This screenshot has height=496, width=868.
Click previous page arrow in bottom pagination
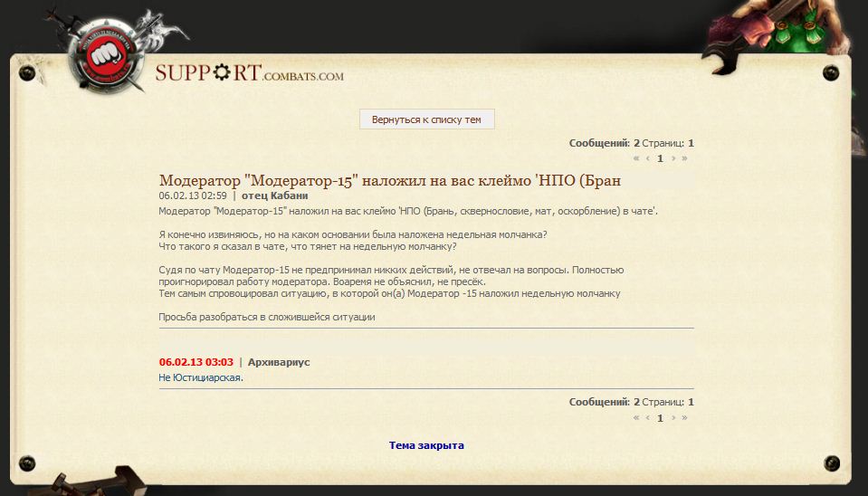click(648, 417)
